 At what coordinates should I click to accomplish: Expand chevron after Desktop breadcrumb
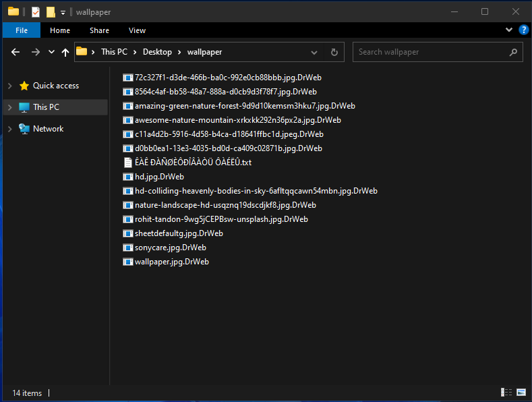[179, 52]
